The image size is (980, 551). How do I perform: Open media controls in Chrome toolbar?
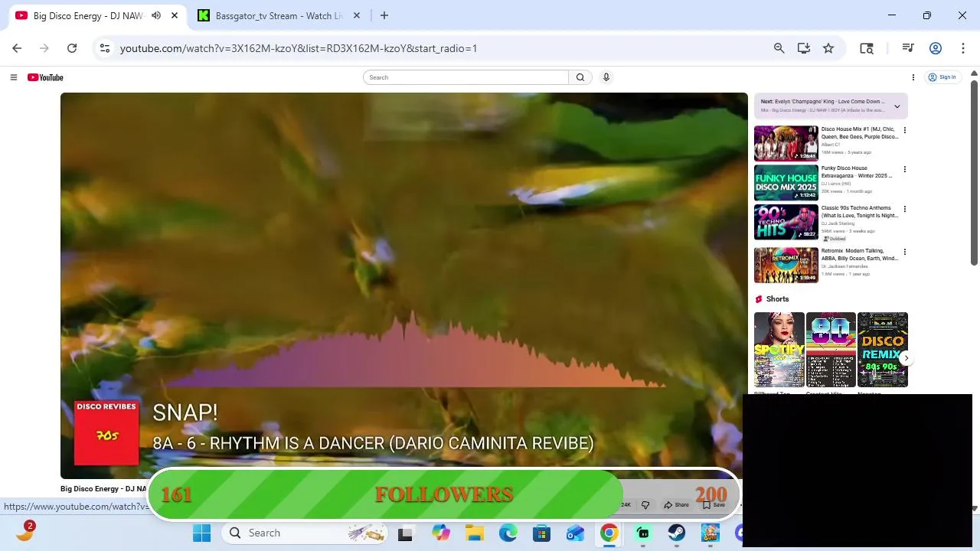coord(908,48)
